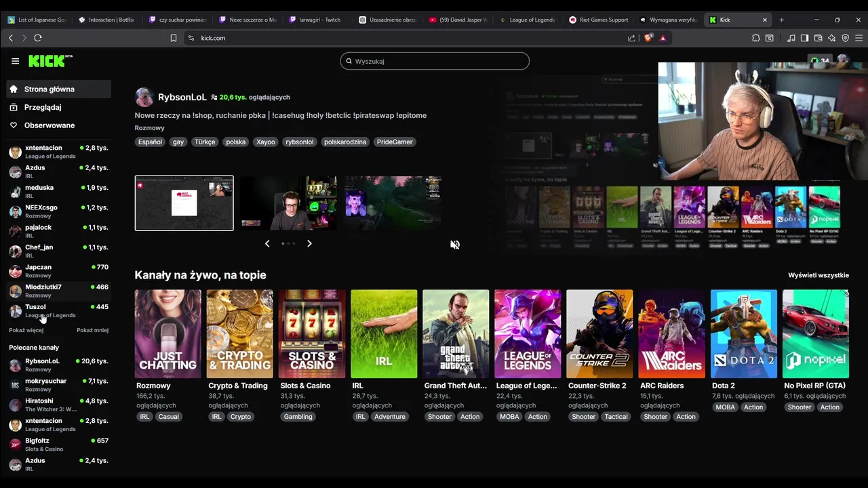This screenshot has width=868, height=488.
Task: Expand followed channels with Pokaż więcej
Action: pyautogui.click(x=26, y=330)
